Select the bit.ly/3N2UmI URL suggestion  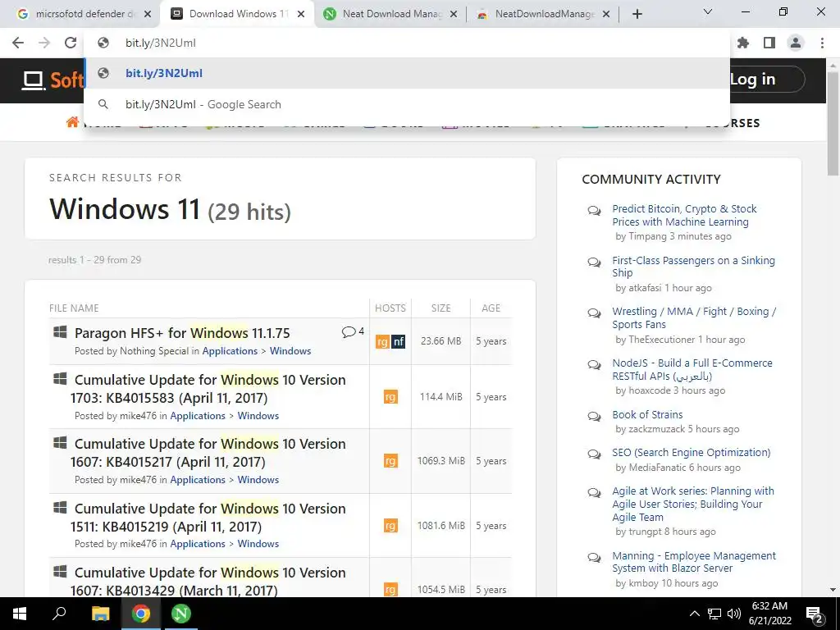[x=407, y=73]
